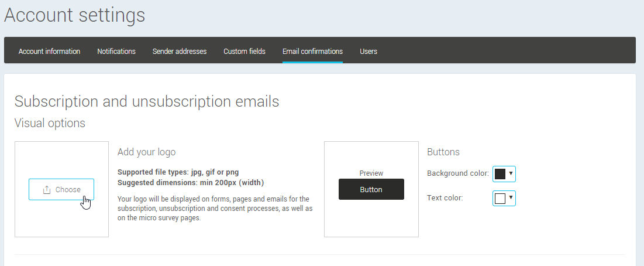
Task: Click the white Text color swatch
Action: 500,199
